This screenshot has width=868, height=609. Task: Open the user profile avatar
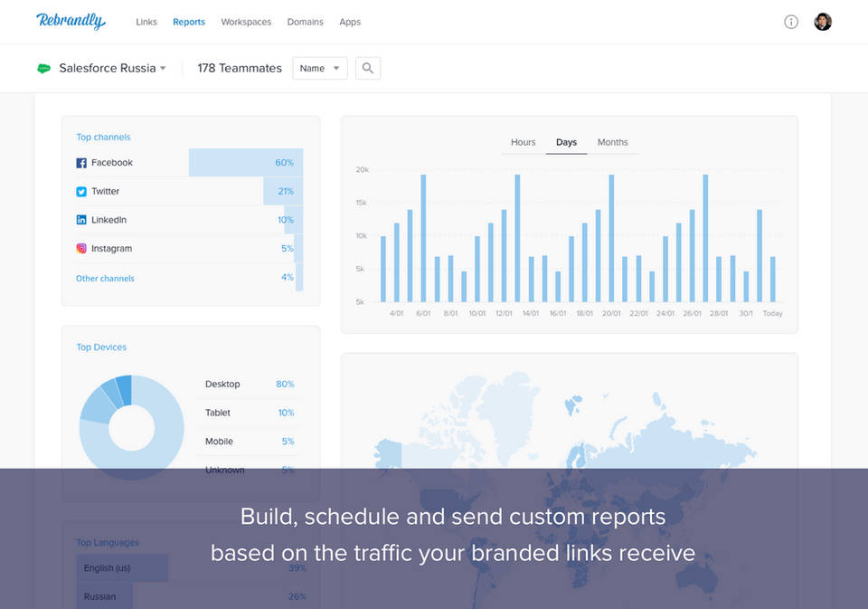coord(823,22)
